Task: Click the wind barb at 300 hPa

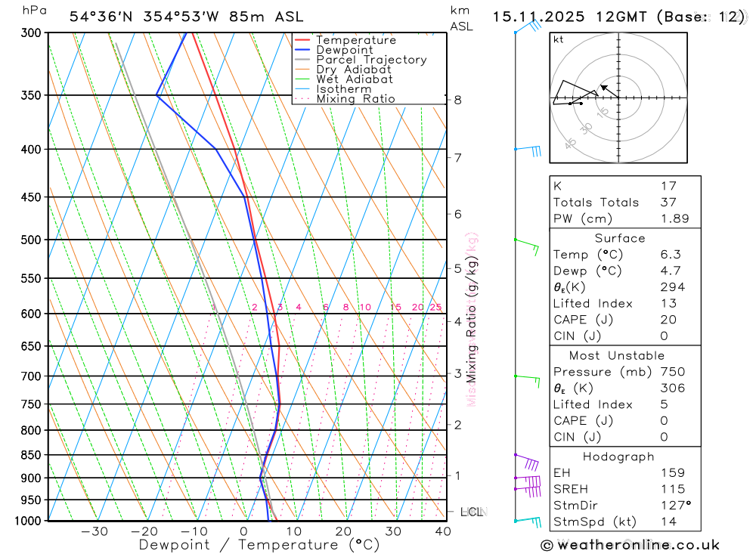Action: click(x=528, y=26)
